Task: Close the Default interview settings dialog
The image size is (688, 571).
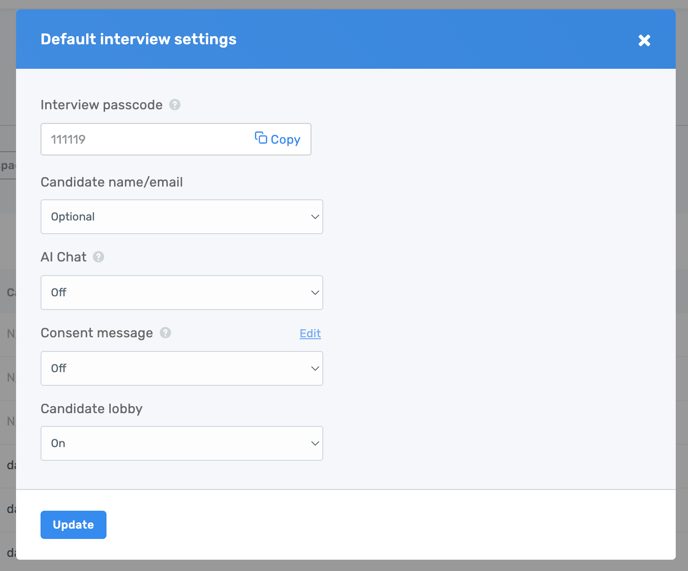Action: tap(644, 40)
